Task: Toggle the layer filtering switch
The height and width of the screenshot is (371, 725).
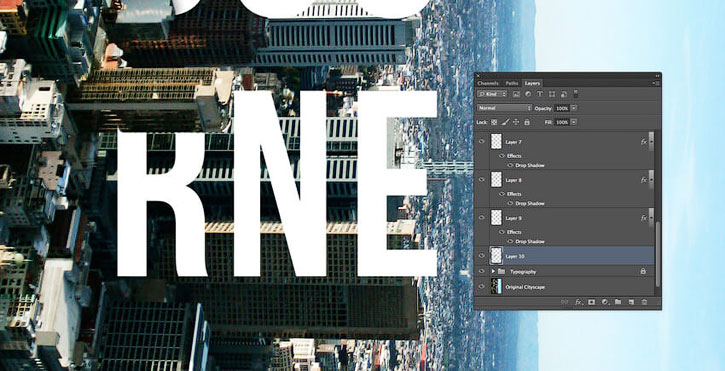Action: coord(576,93)
